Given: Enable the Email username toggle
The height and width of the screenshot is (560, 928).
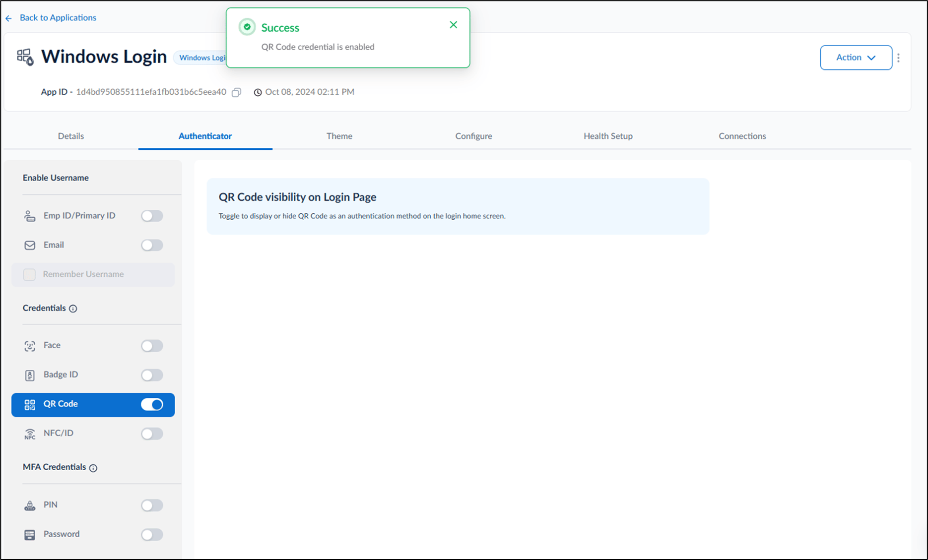Looking at the screenshot, I should point(152,245).
